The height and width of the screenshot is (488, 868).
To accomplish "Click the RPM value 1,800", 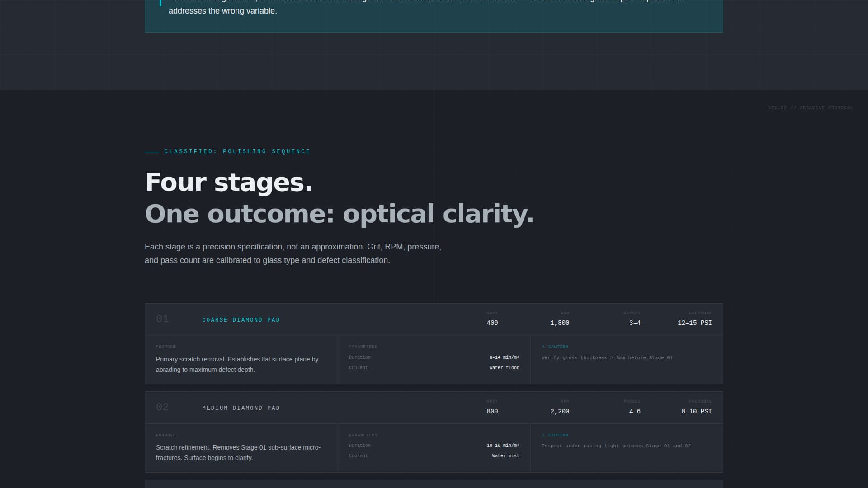I will pyautogui.click(x=560, y=323).
